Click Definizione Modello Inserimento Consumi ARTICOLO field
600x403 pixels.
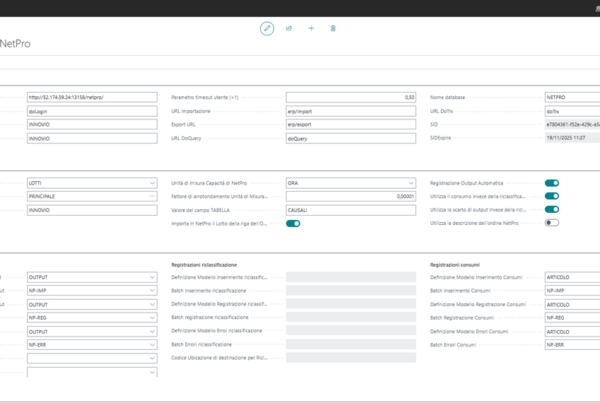572,277
